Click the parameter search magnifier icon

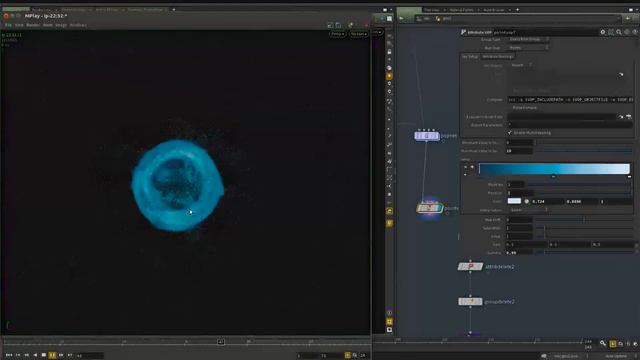tap(619, 32)
